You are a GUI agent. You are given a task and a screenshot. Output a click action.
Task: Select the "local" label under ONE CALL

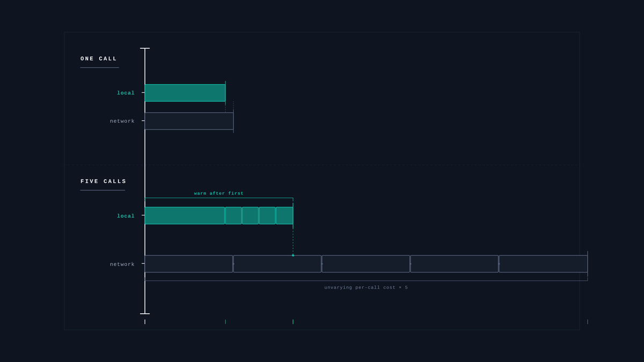click(x=126, y=93)
